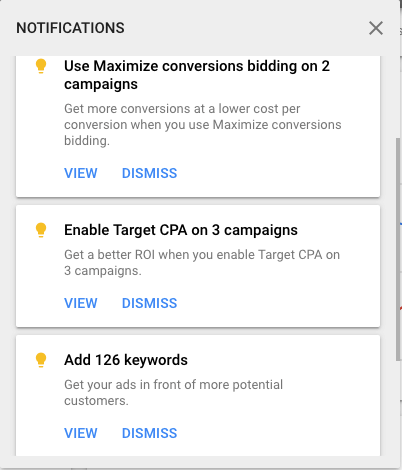Click the notifications list scrollbar thumb
The image size is (402, 470).
pos(398,249)
